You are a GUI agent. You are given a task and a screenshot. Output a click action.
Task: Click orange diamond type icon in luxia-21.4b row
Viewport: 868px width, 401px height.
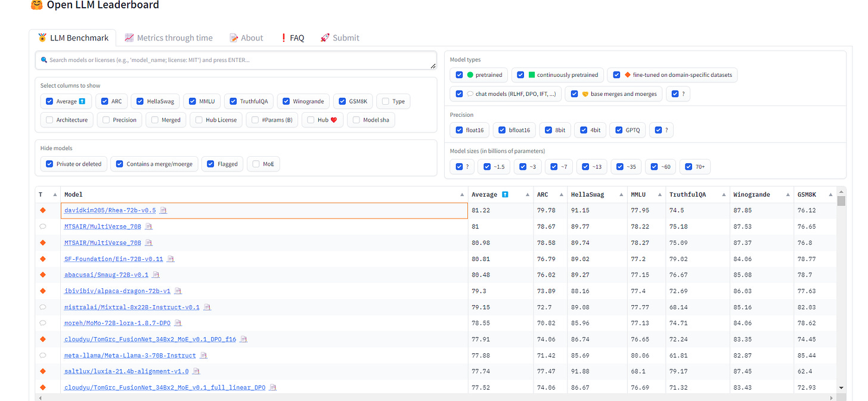pos(42,371)
